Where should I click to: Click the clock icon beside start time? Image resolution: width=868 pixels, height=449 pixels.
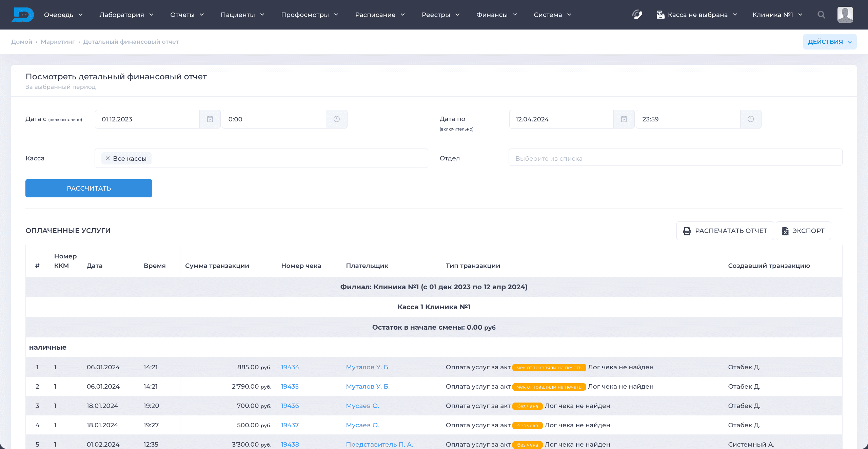(x=336, y=119)
